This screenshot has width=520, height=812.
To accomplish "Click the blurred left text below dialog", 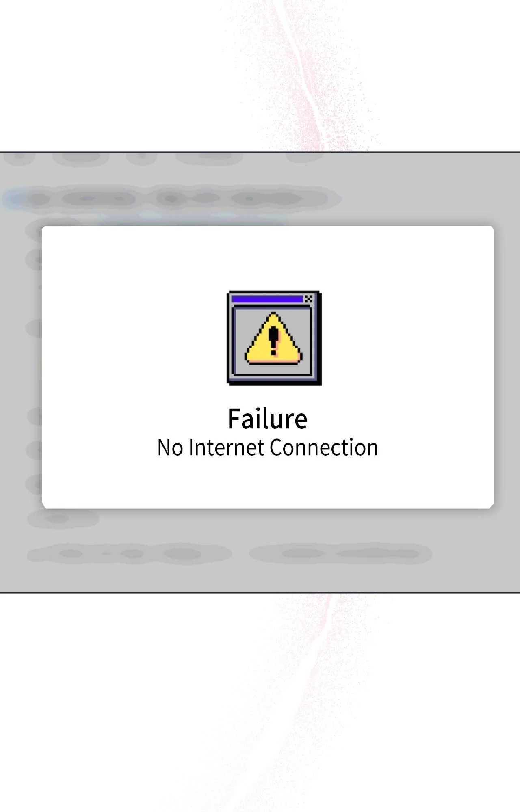I will (x=129, y=554).
